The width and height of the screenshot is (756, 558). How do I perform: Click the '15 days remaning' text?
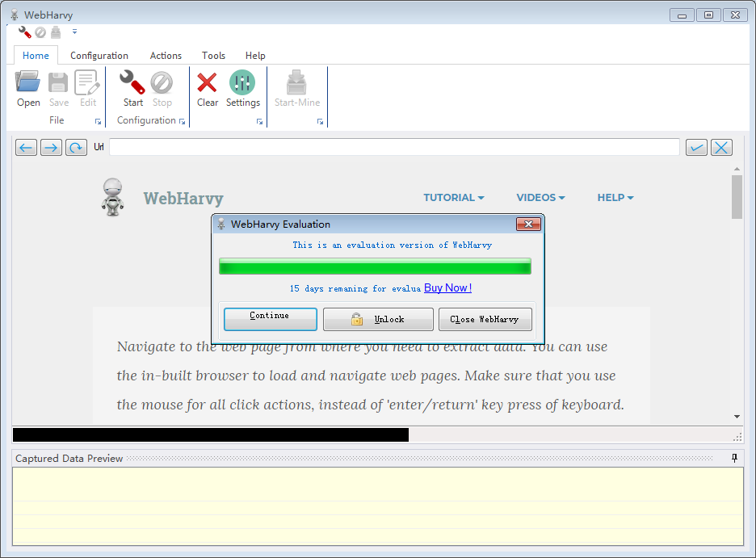[355, 288]
